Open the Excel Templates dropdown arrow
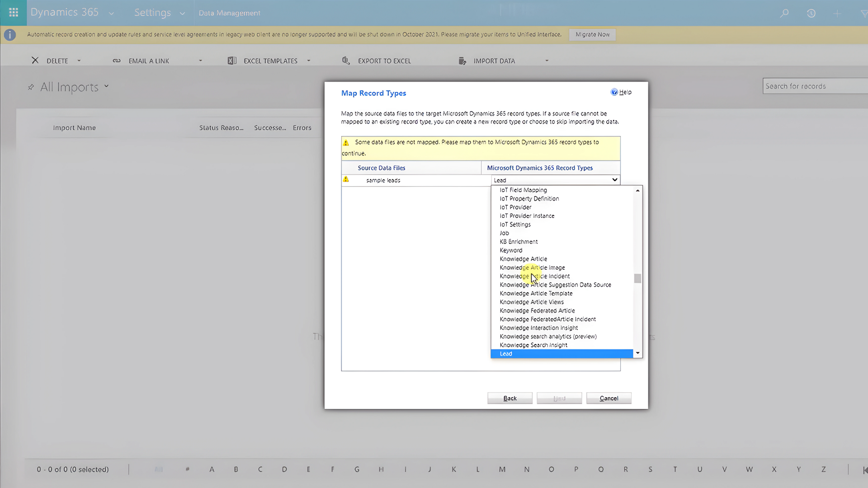 (x=309, y=61)
